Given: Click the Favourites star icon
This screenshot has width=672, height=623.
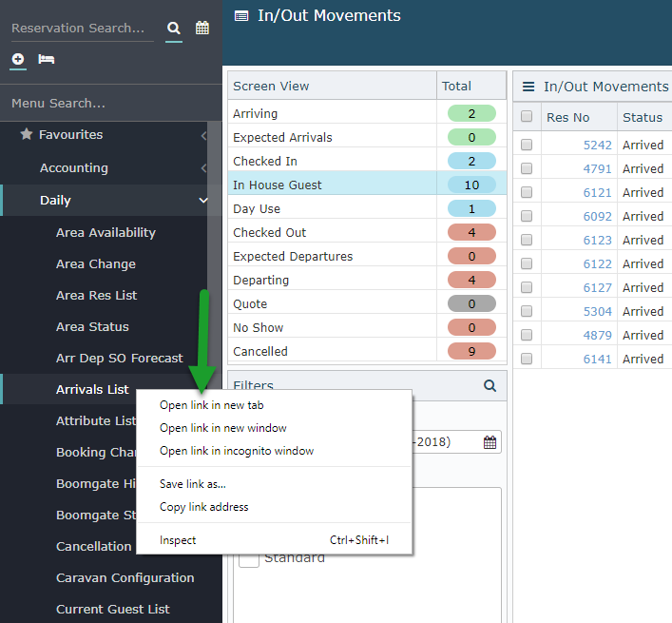Looking at the screenshot, I should 27,134.
